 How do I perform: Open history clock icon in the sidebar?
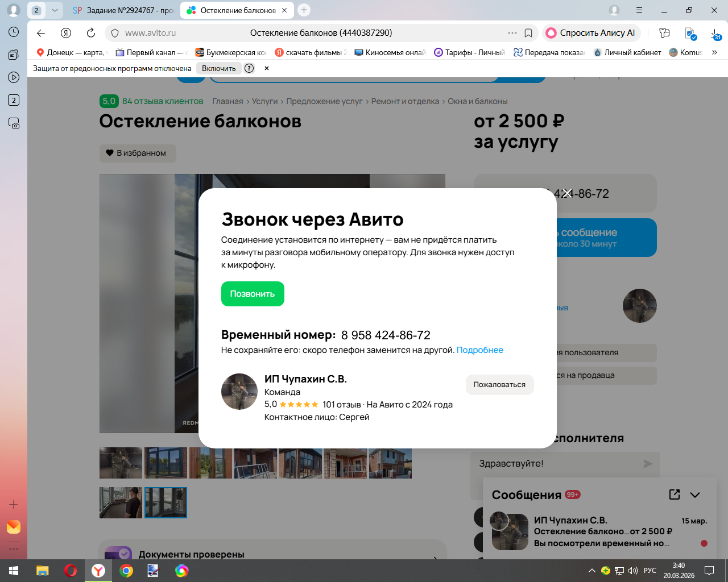14,32
